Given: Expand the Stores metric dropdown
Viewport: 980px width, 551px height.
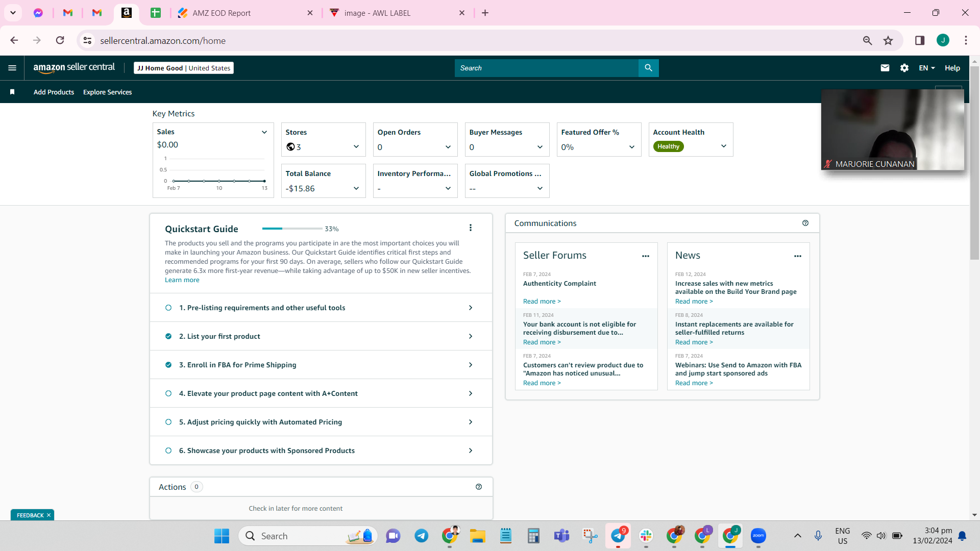Looking at the screenshot, I should 356,147.
